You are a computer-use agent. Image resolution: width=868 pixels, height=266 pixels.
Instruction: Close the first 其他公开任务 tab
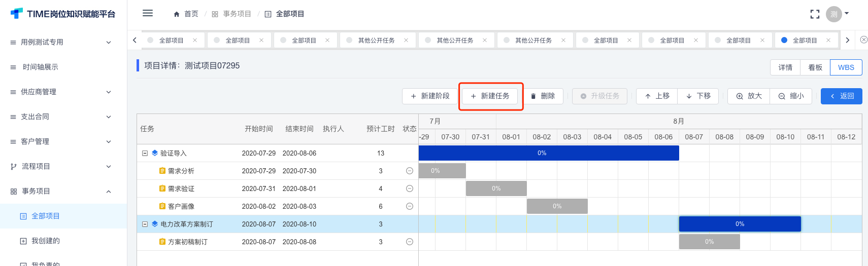pyautogui.click(x=406, y=41)
